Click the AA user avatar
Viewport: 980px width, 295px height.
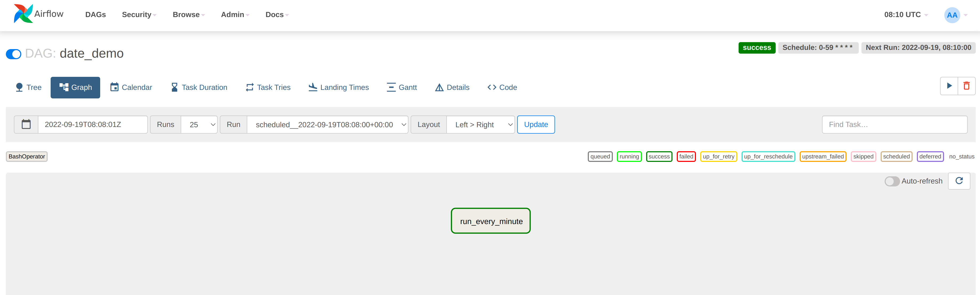(952, 15)
